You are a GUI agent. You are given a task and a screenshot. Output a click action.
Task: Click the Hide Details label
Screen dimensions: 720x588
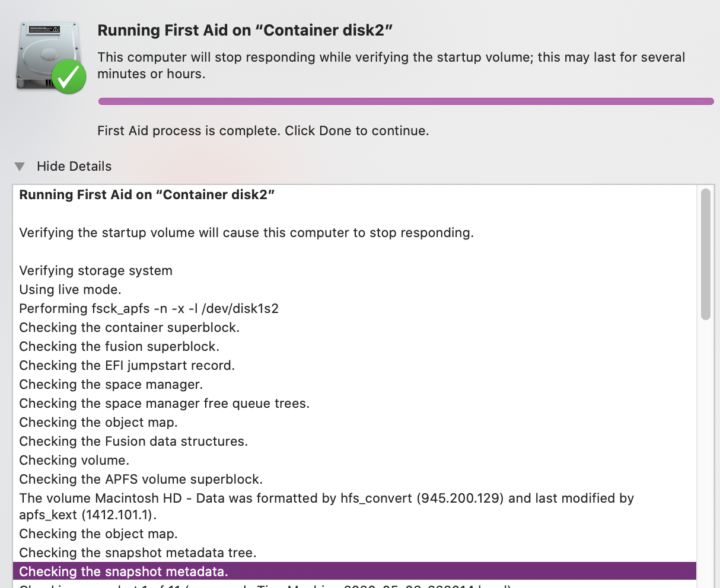click(74, 167)
